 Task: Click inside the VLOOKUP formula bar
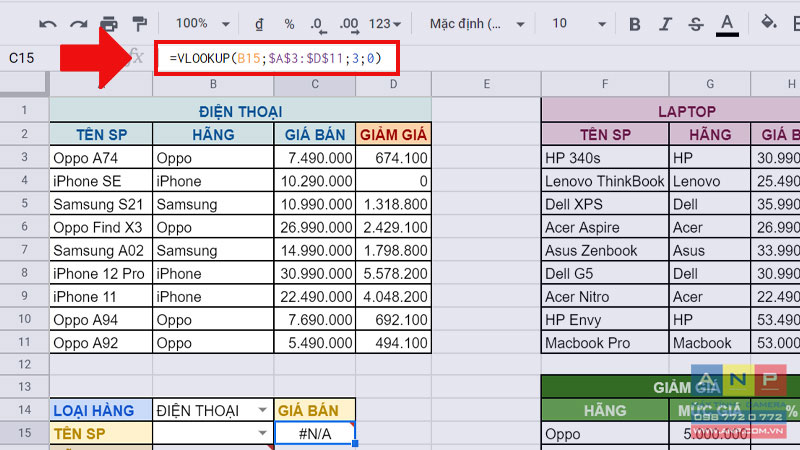[x=277, y=58]
